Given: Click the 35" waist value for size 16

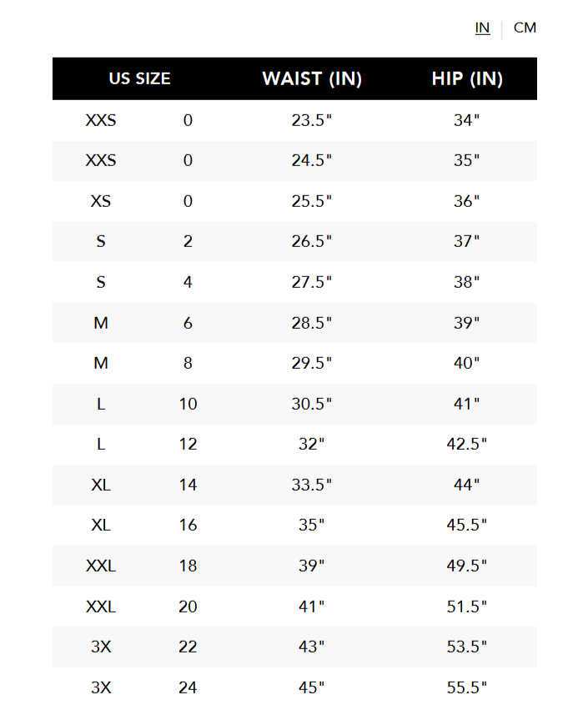Looking at the screenshot, I should click(312, 526).
